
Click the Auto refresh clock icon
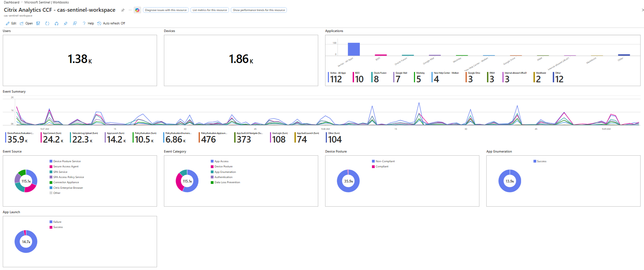tap(99, 23)
